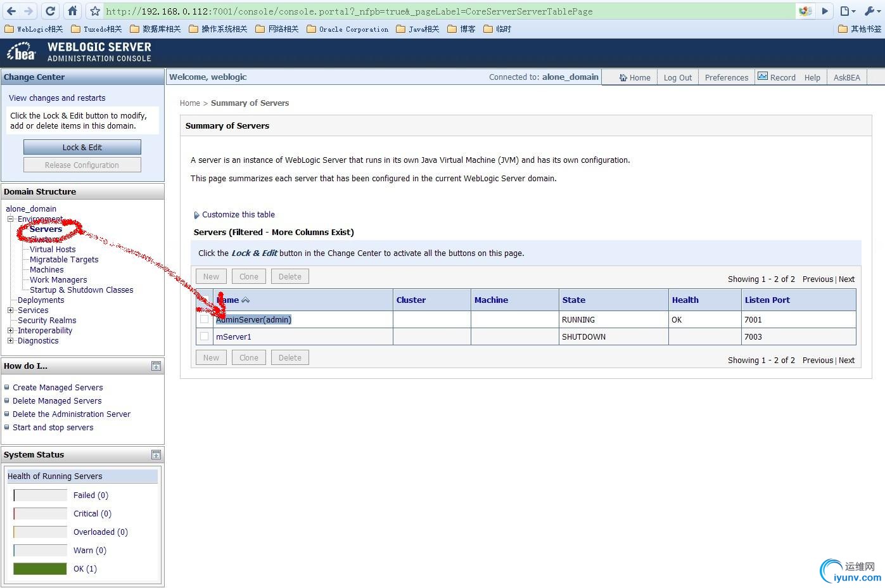Open AdminServer(admin) server link
Image resolution: width=885 pixels, height=588 pixels.
point(253,319)
